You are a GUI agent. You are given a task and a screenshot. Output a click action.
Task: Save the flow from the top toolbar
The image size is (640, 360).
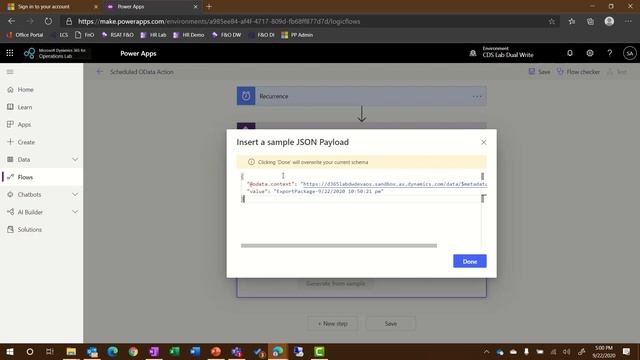539,72
